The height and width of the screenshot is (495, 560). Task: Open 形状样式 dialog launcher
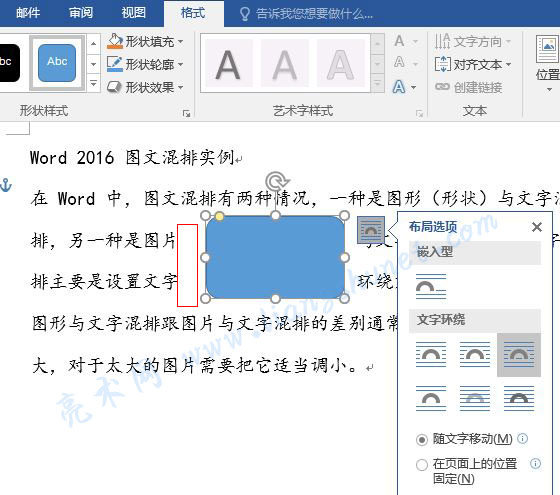pyautogui.click(x=186, y=114)
